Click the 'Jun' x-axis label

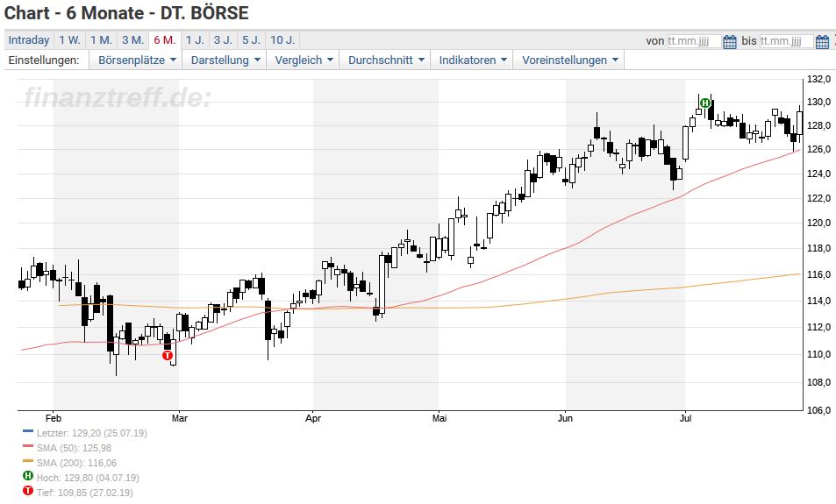pyautogui.click(x=565, y=418)
